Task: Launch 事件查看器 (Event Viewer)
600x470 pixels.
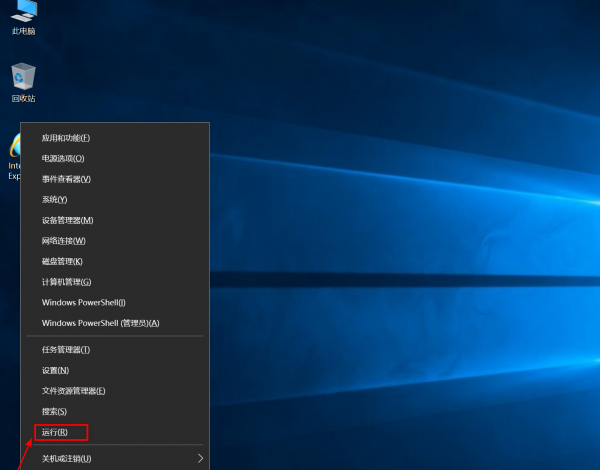Action: click(x=66, y=179)
